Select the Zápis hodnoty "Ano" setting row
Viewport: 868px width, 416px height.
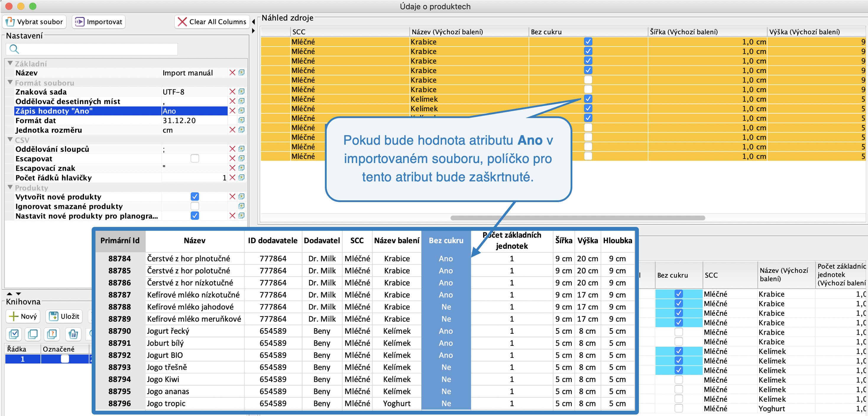tap(121, 111)
